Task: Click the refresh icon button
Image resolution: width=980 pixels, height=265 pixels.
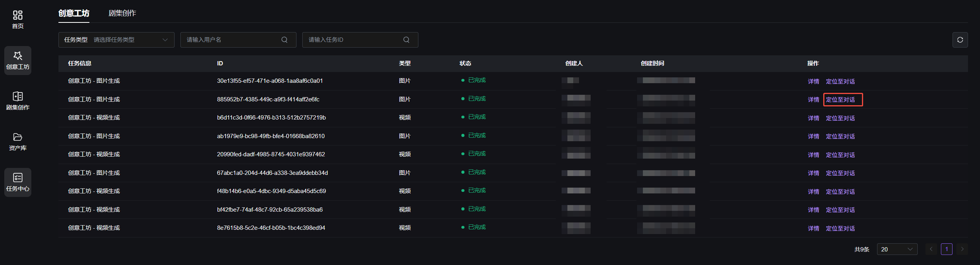Action: point(960,40)
